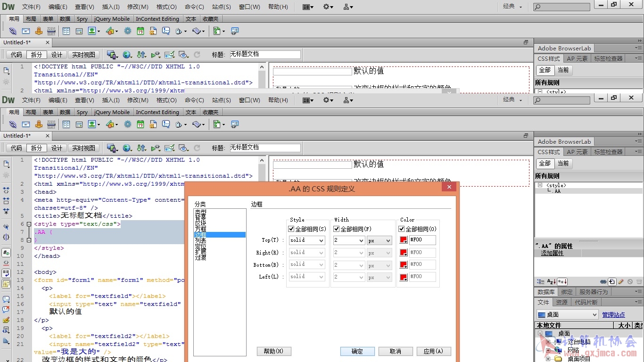Image resolution: width=644 pixels, height=362 pixels.
Task: Click the Hyperlink icon in the lower window's Insert bar
Action: (13, 124)
